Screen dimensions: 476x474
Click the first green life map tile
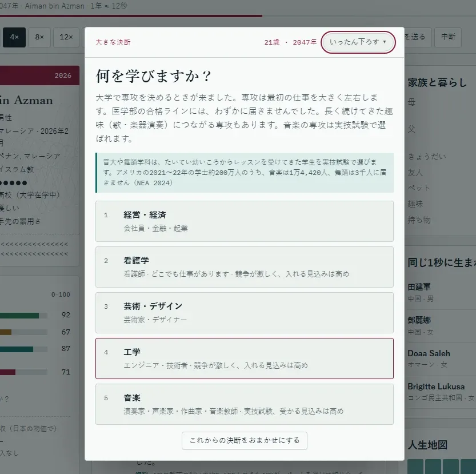(x=415, y=467)
